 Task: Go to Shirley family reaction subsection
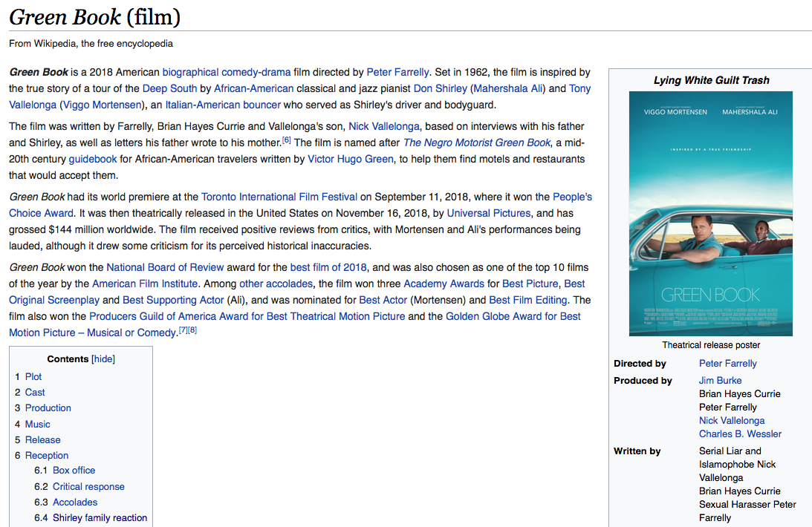[x=100, y=517]
